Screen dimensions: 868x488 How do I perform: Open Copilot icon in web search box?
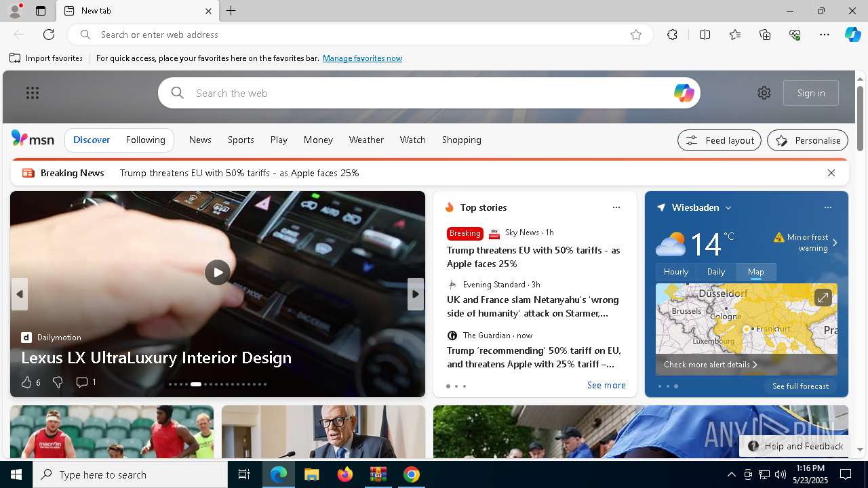[x=684, y=93]
